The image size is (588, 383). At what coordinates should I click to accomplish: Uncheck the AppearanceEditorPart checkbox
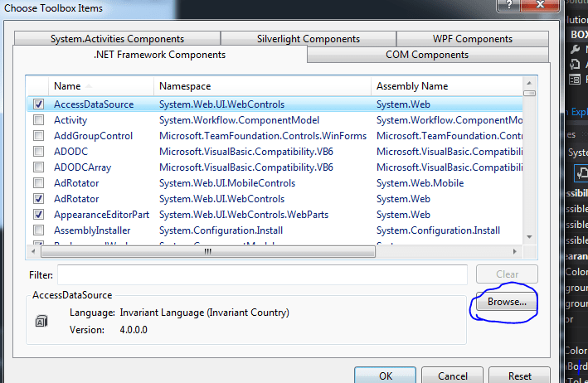[38, 215]
